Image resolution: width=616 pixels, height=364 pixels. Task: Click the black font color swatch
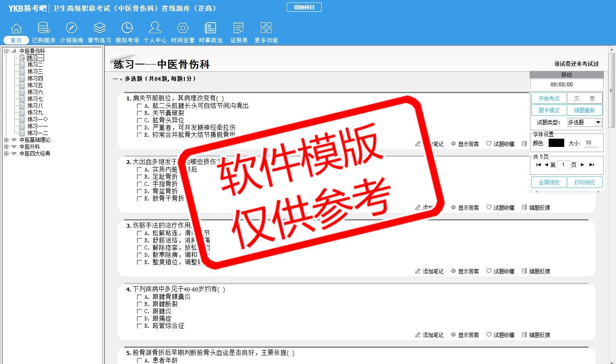[x=556, y=143]
